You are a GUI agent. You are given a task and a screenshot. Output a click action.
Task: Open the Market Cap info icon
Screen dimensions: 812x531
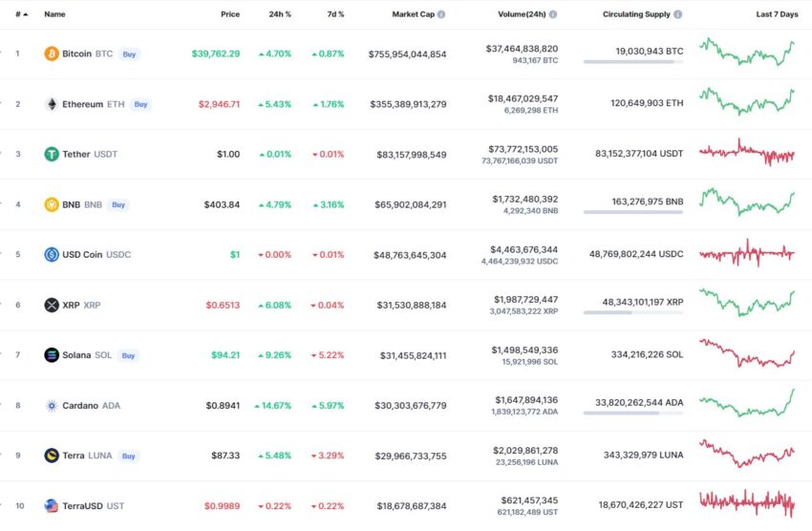point(441,14)
